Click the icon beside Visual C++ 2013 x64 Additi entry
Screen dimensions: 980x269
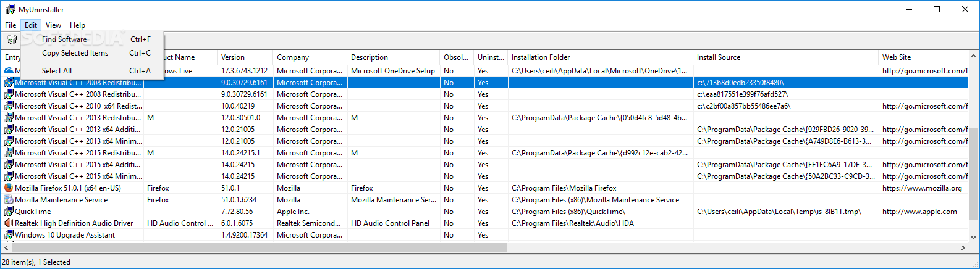(x=9, y=130)
